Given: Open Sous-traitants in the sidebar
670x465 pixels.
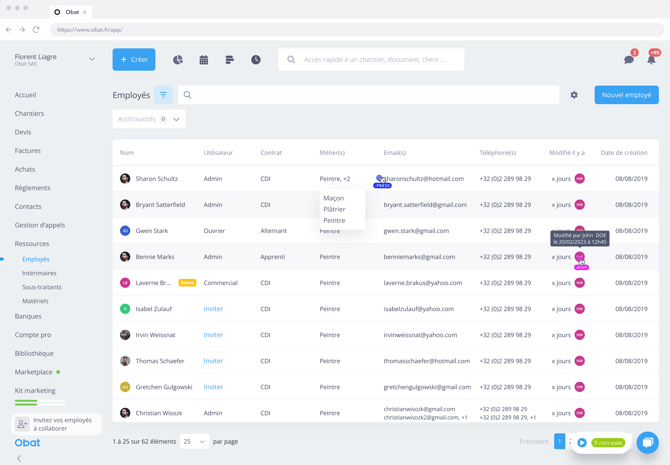Looking at the screenshot, I should (x=42, y=287).
